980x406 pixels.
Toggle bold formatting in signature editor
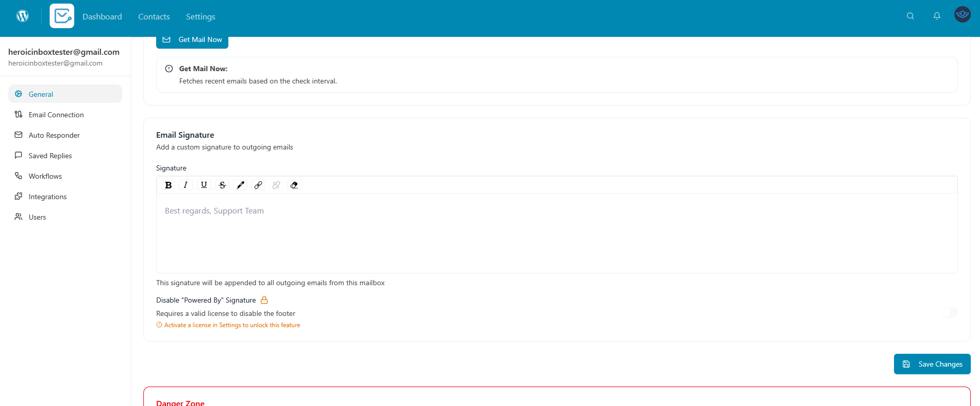[168, 185]
